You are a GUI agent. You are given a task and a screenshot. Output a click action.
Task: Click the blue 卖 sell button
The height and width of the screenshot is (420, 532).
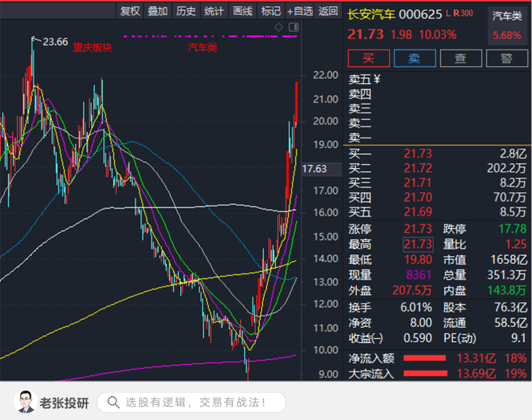[415, 58]
